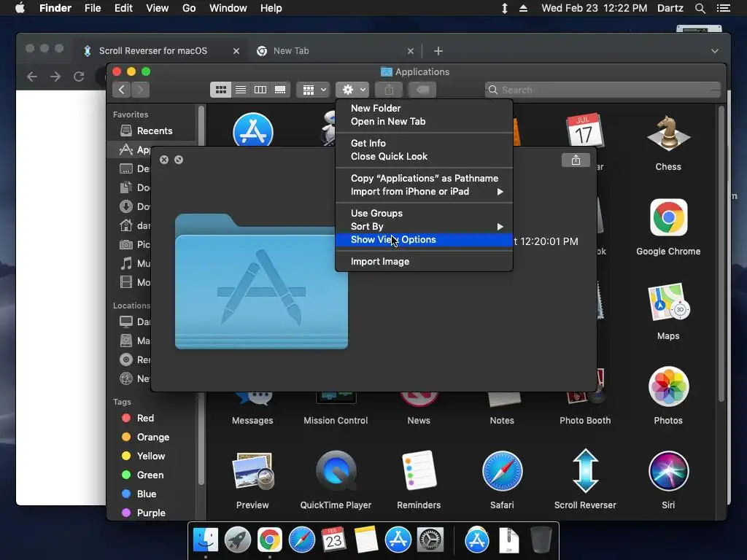Viewport: 747px width, 560px height.
Task: Open the gear Action menu dropdown
Action: (x=352, y=90)
